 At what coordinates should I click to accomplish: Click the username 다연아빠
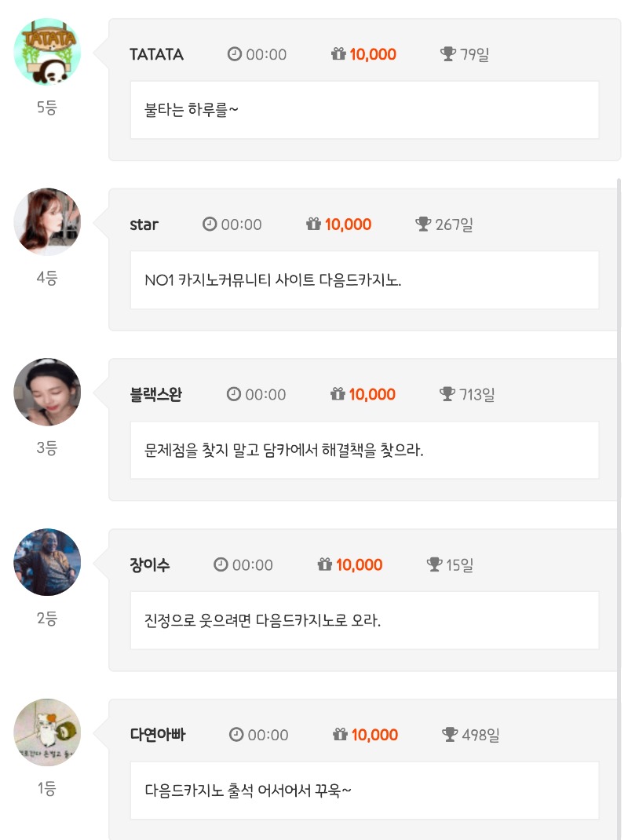158,735
